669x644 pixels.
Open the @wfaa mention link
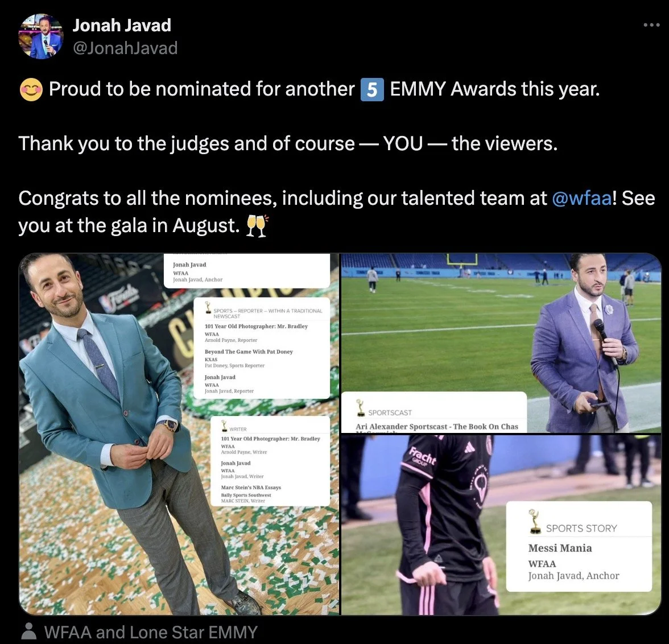pos(581,199)
